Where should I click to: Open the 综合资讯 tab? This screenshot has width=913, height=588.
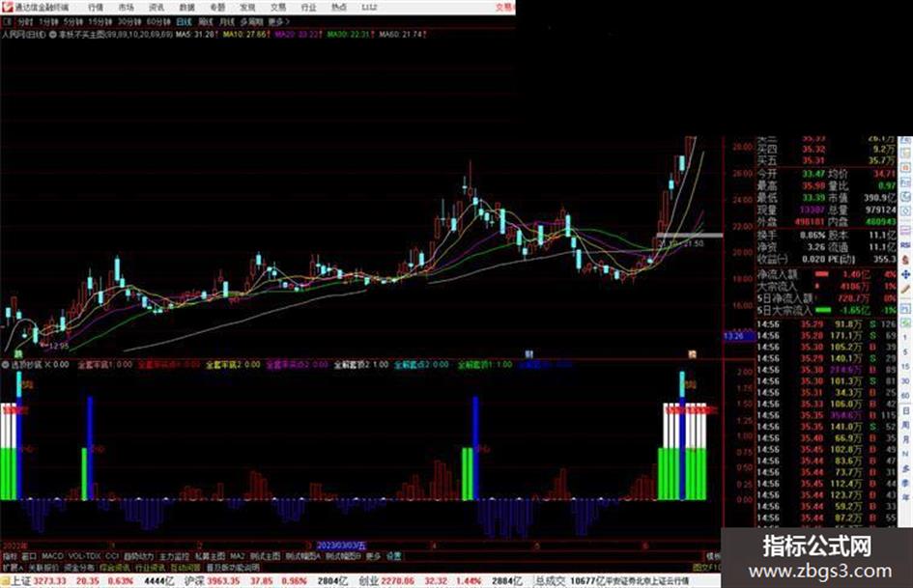click(x=115, y=568)
